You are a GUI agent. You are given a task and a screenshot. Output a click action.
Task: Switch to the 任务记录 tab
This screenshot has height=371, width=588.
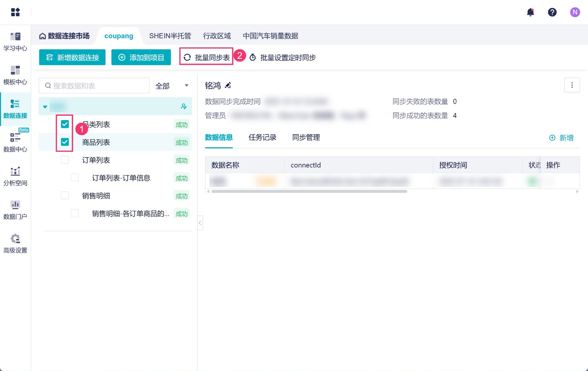coord(262,138)
